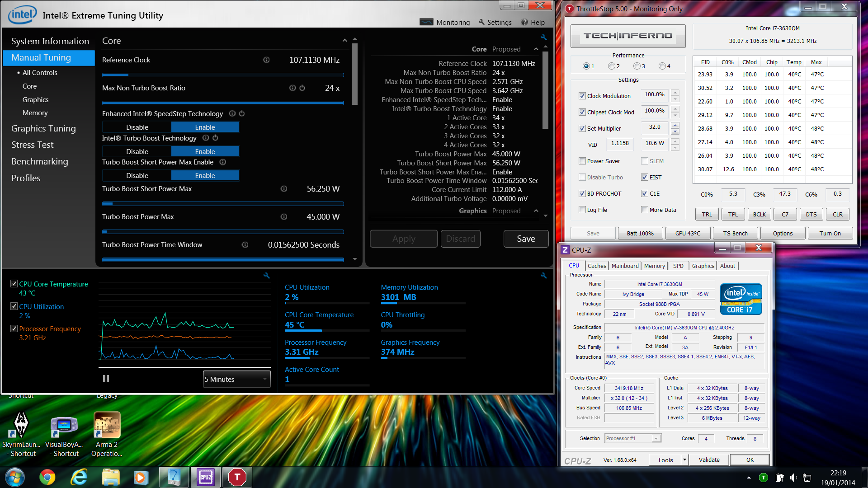Open the Tools dropdown arrow in CPU-Z
The width and height of the screenshot is (868, 488).
(684, 460)
